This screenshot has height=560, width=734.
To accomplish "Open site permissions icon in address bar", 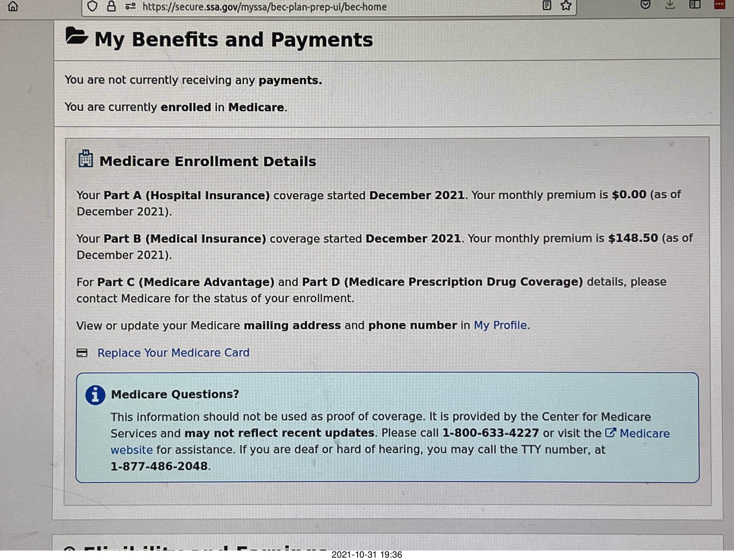I will (x=130, y=6).
